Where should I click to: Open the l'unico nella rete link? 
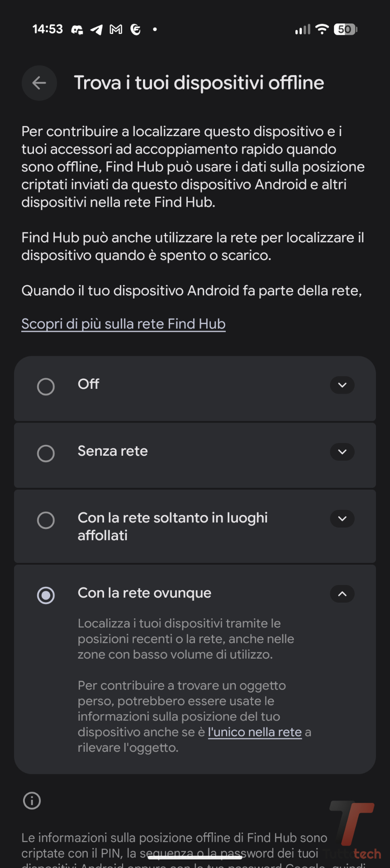[255, 732]
